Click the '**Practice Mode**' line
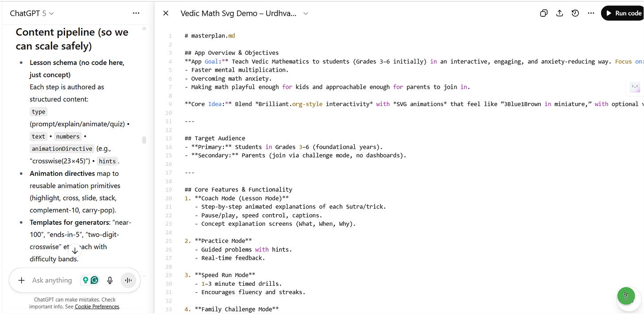 [x=218, y=241]
